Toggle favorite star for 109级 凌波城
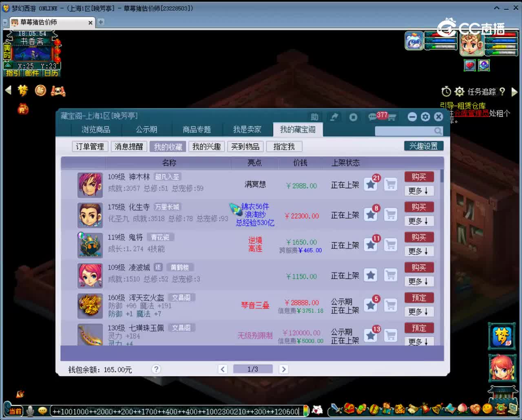Screen dimensions: 522x420 (x=371, y=275)
